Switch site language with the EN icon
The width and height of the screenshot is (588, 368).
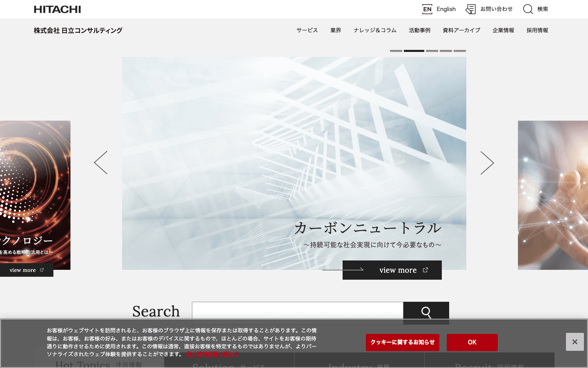click(x=427, y=9)
